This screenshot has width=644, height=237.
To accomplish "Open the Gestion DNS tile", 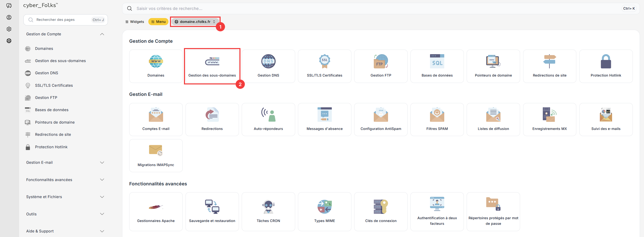I will pos(268,66).
